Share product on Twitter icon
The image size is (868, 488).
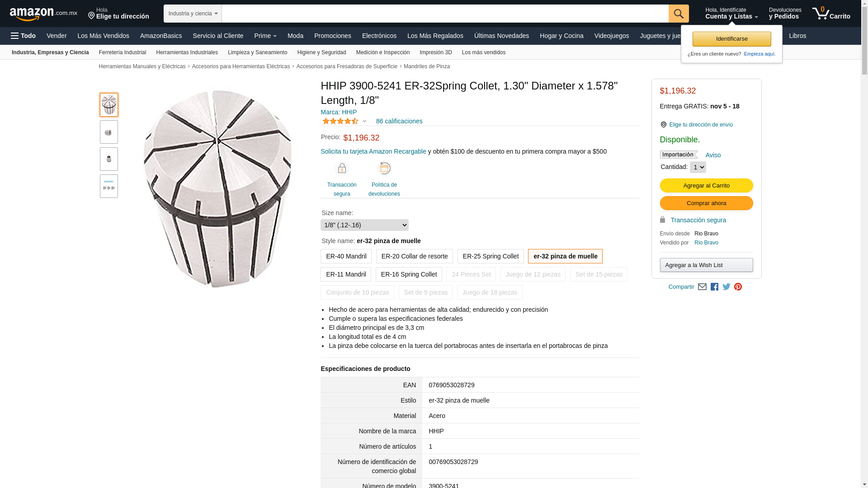(x=726, y=287)
